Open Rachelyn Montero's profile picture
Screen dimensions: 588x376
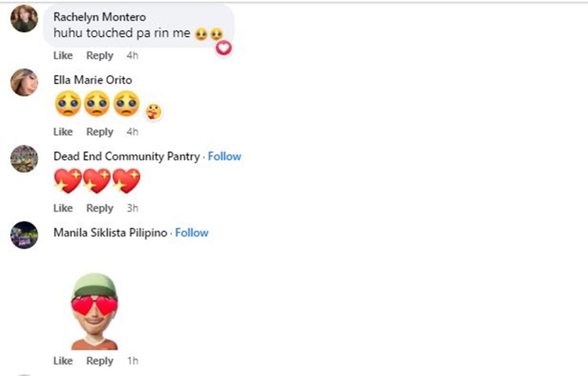point(24,18)
